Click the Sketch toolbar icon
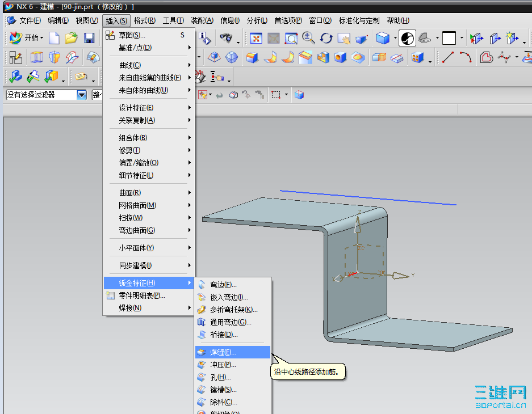The height and width of the screenshot is (414, 532). tap(15, 58)
